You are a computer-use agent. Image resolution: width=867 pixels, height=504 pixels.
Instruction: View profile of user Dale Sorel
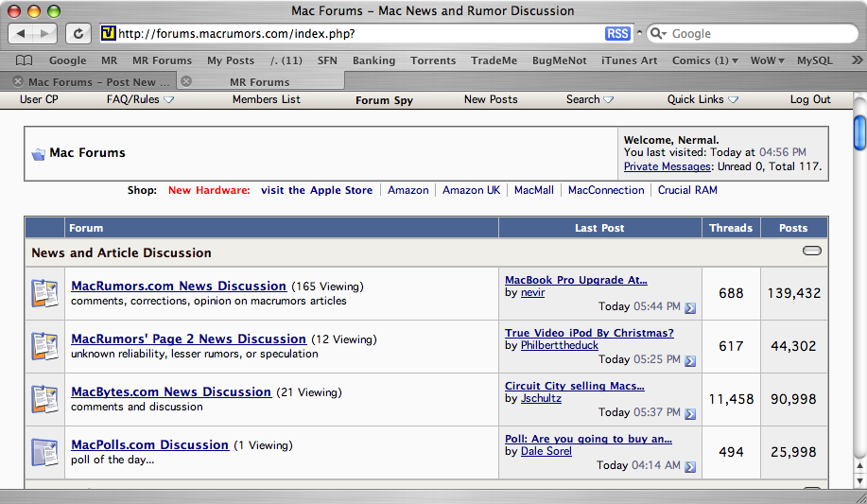point(546,451)
